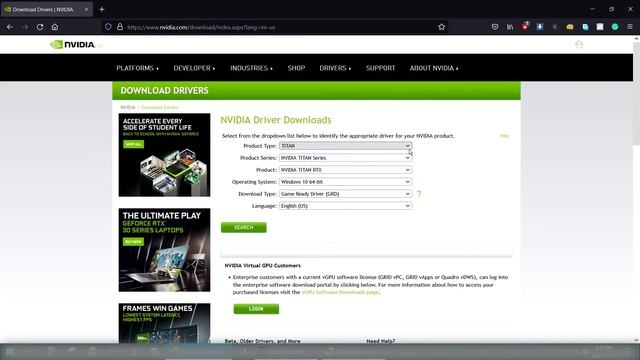Click Shop All on student life banner
This screenshot has width=640, height=360.
133,144
